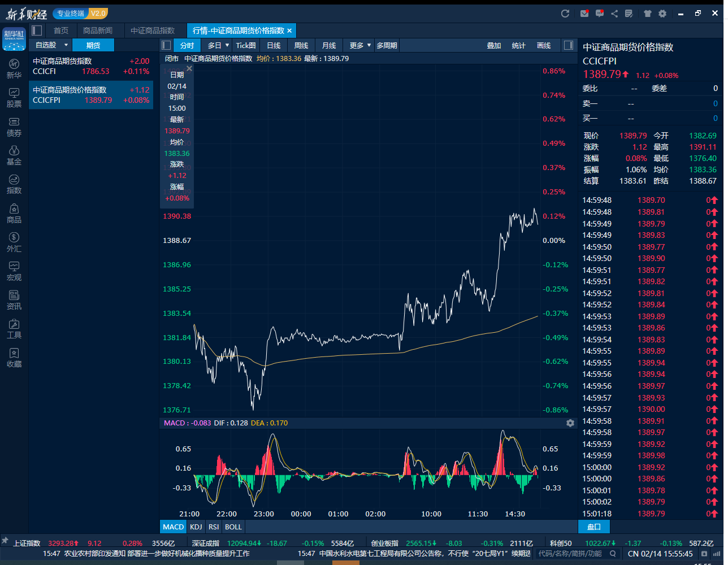The height and width of the screenshot is (565, 728).
Task: Toggle the right quote panel beside 画线
Action: [x=567, y=45]
